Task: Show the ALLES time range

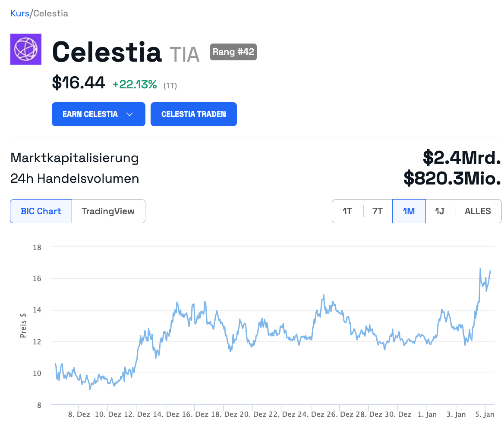Action: click(x=478, y=211)
